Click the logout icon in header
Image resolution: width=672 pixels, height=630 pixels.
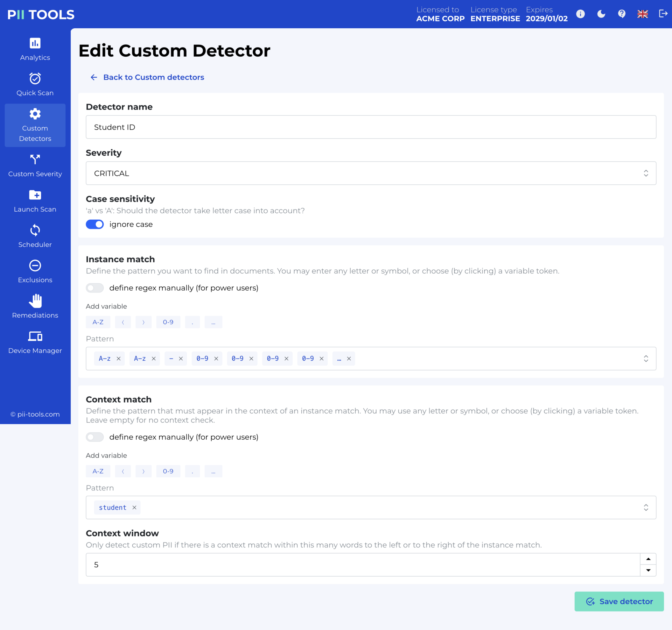[x=663, y=14]
